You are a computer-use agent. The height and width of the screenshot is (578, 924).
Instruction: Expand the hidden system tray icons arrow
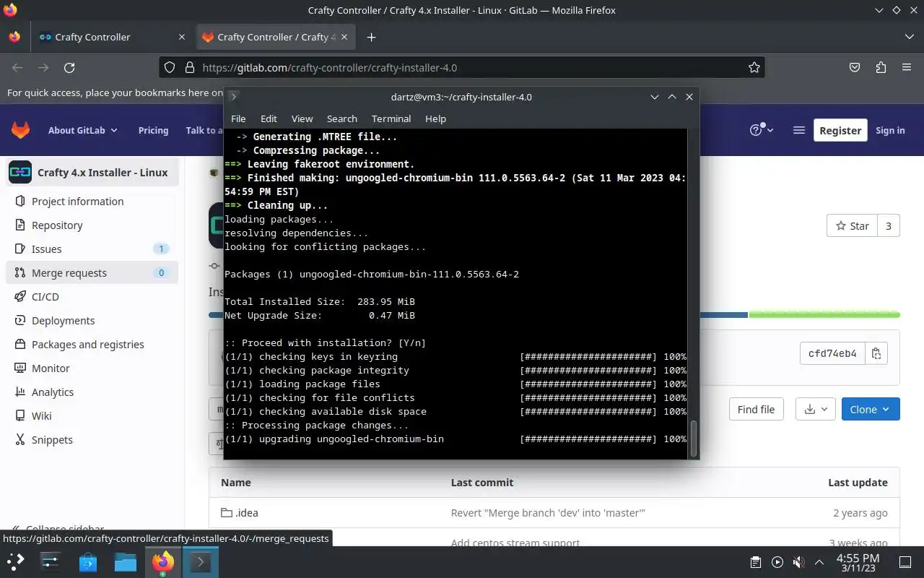[819, 561]
